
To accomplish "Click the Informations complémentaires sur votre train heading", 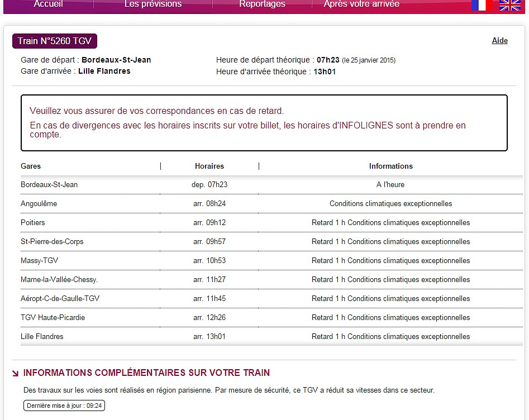I will tap(146, 373).
